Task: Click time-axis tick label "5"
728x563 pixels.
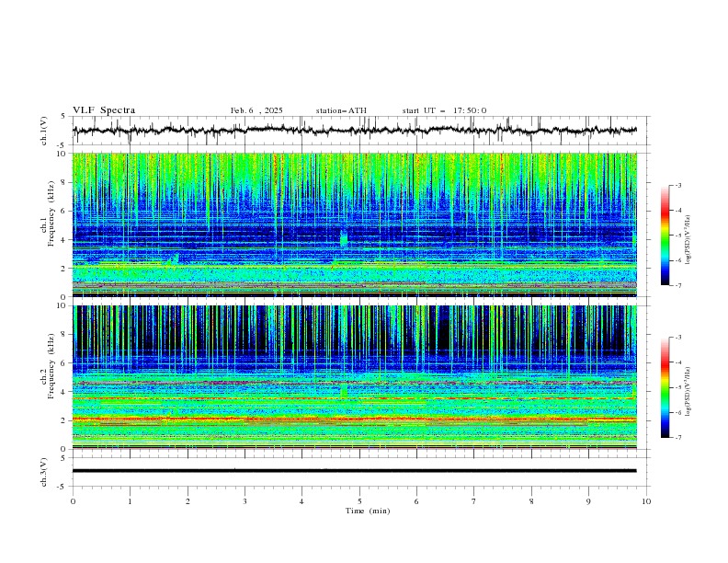Action: pos(359,501)
